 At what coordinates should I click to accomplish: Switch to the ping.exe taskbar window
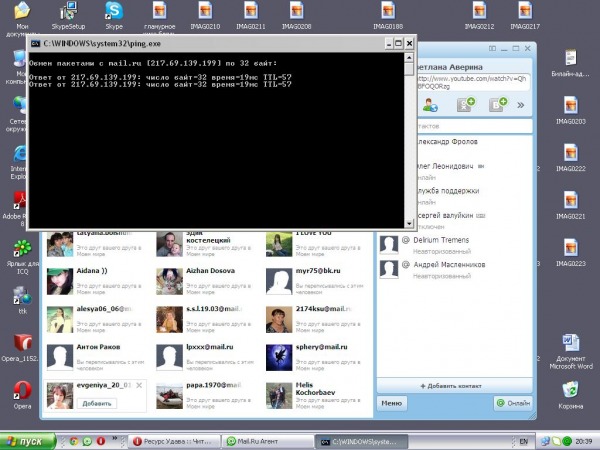tap(361, 442)
